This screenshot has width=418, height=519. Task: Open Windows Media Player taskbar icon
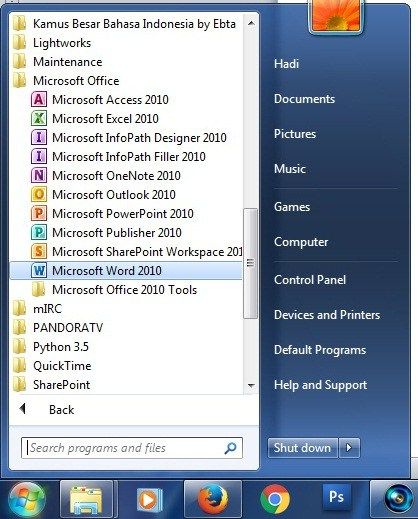[150, 500]
